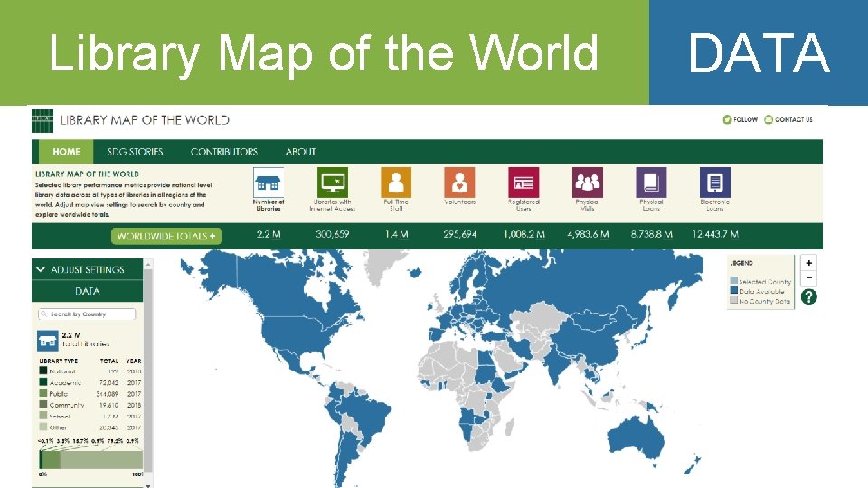868x488 pixels.
Task: Click the Follow icon link
Action: click(727, 119)
